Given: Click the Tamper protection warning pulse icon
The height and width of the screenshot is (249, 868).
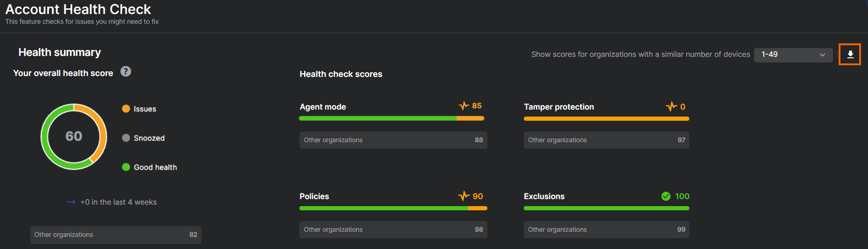Looking at the screenshot, I should (x=671, y=107).
